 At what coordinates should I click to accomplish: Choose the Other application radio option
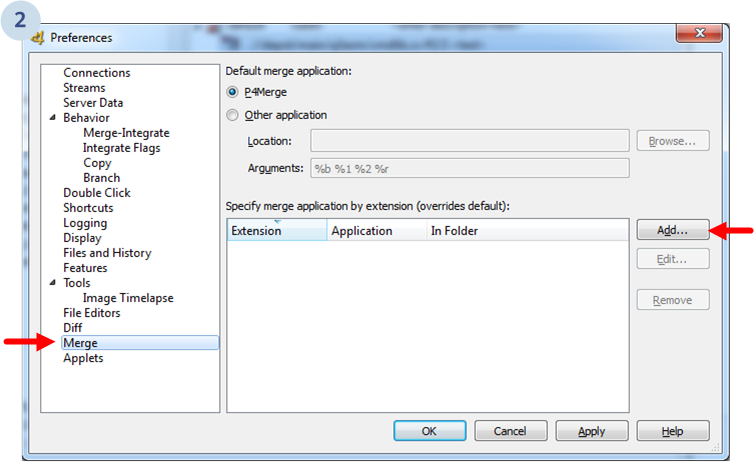tap(232, 115)
